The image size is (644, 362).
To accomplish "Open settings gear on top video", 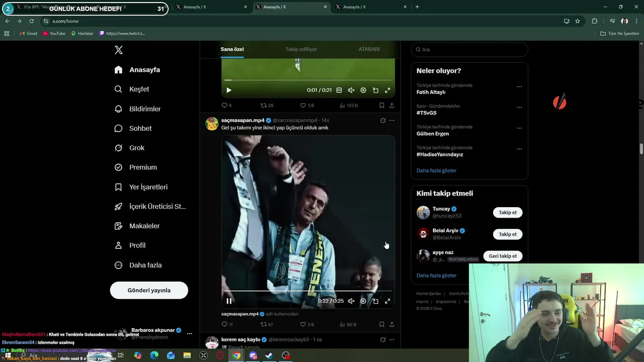I will click(x=363, y=90).
